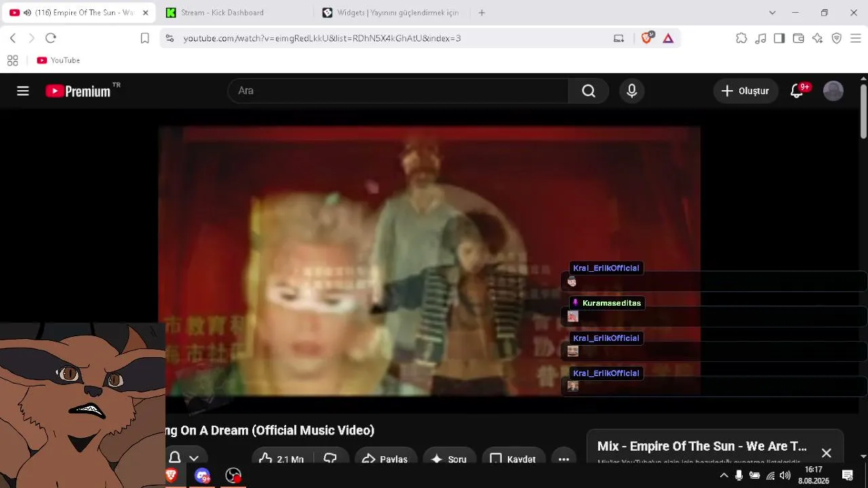Open the account avatar menu
The width and height of the screenshot is (868, 488).
[x=833, y=91]
